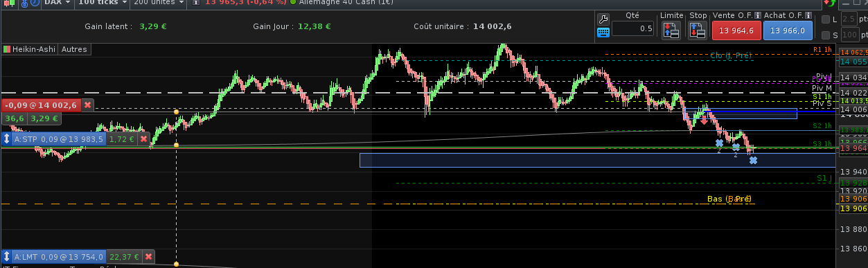Click the A:LMT order up-down arrow handle
Screen dimensions: 868x268
click(x=7, y=256)
